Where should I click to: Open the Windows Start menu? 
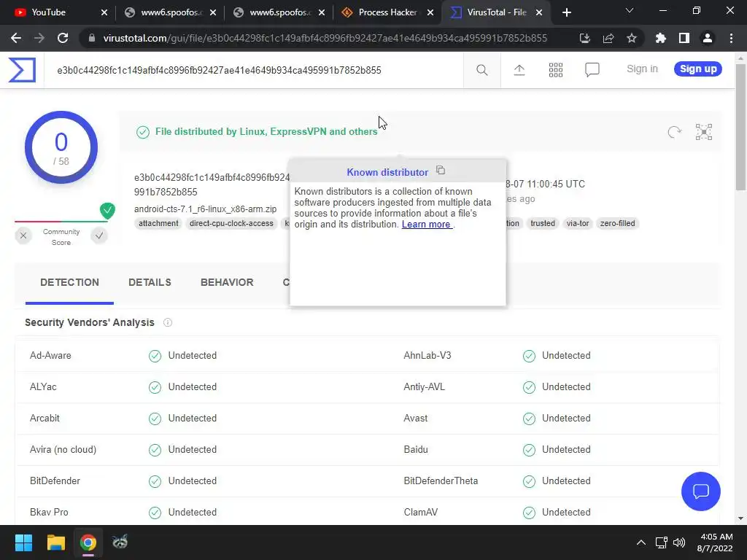tap(23, 542)
